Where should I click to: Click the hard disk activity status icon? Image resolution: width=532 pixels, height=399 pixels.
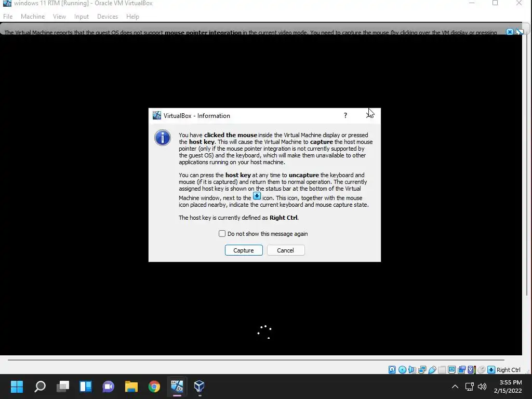[x=392, y=370]
